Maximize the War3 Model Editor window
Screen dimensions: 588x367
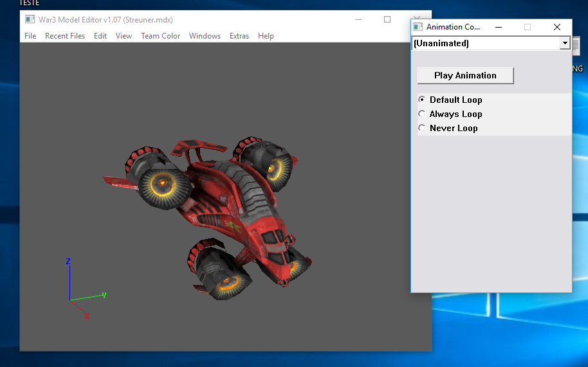click(x=387, y=19)
